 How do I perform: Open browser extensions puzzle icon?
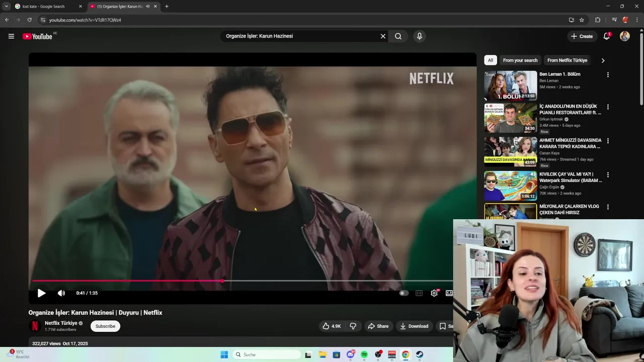point(598,20)
